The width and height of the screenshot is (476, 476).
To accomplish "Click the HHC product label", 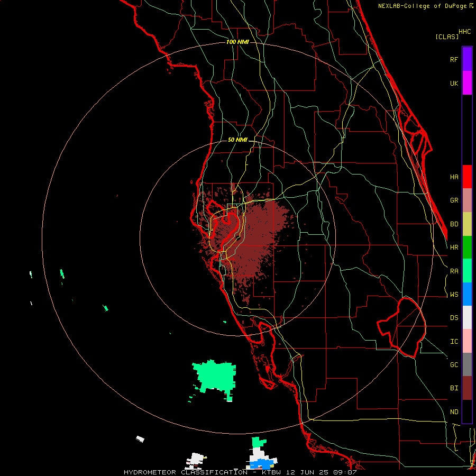I will coord(465,32).
